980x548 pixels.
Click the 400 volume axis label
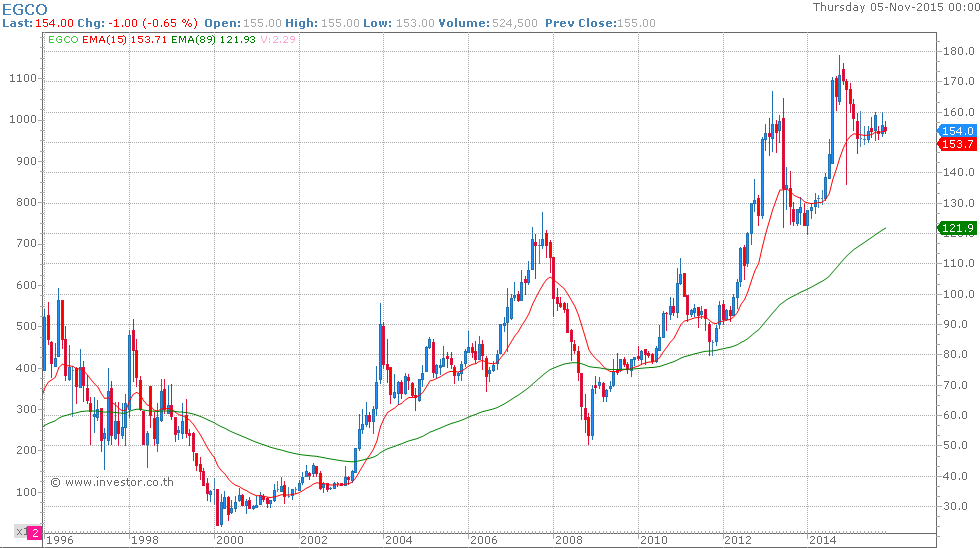26,368
